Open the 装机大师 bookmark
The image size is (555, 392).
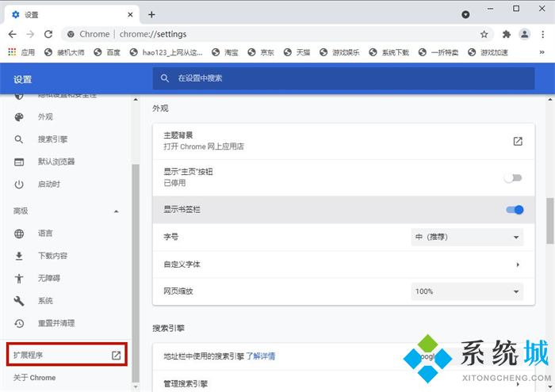[64, 52]
